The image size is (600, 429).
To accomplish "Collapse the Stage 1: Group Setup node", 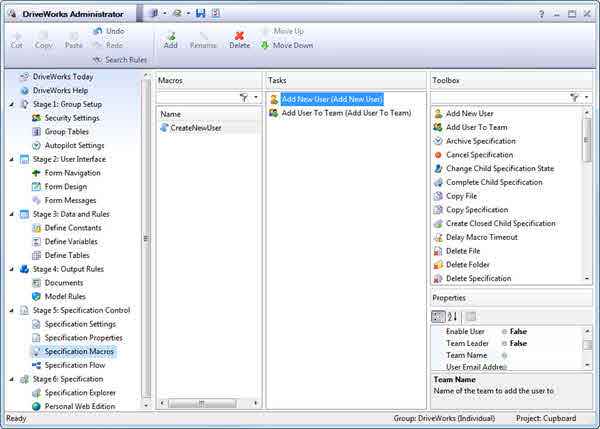I will pos(11,104).
